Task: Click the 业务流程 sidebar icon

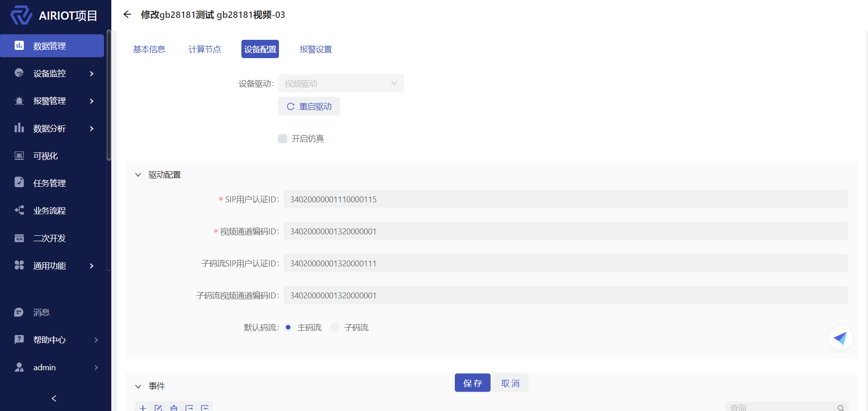Action: pos(19,210)
